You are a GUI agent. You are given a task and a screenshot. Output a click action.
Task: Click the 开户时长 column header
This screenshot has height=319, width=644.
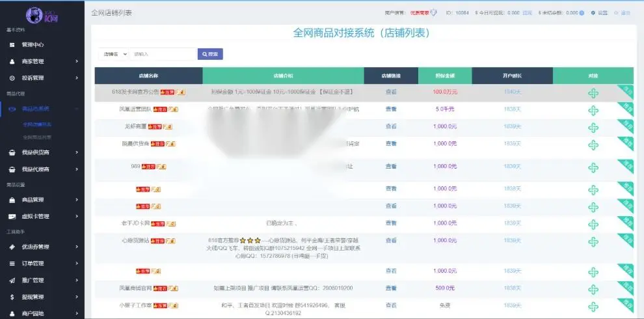coord(512,76)
